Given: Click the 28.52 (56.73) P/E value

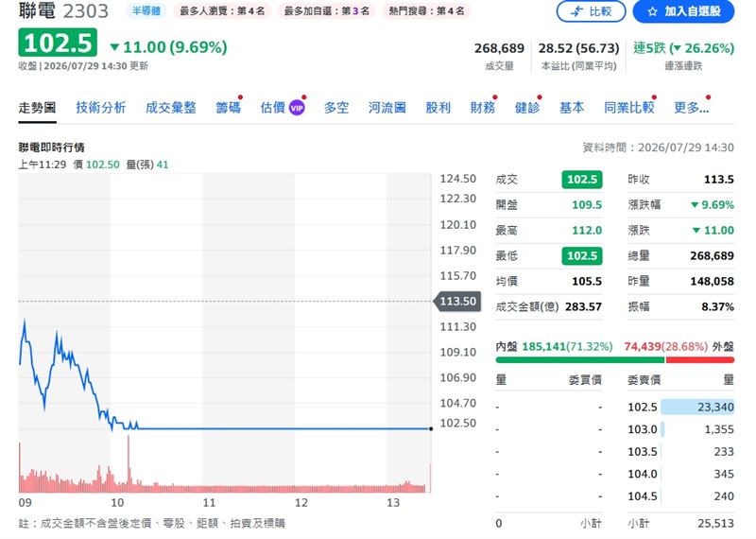Looking at the screenshot, I should pos(578,48).
